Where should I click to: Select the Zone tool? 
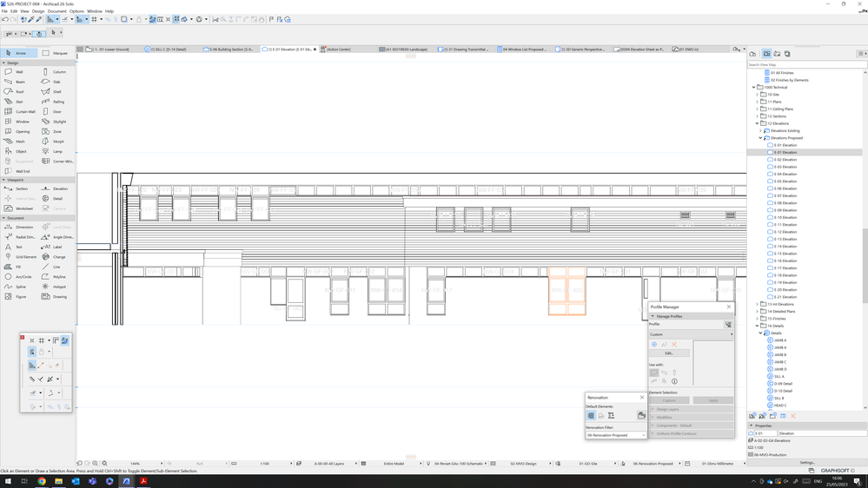(56, 132)
